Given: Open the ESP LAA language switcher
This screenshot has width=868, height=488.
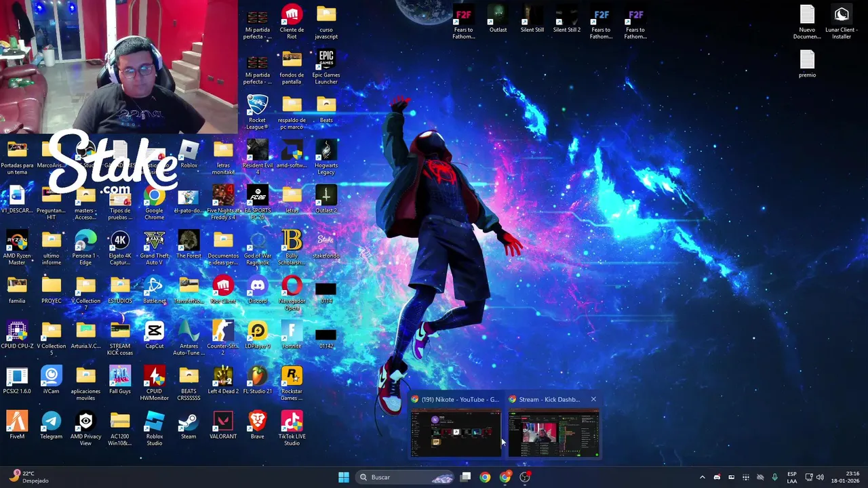Looking at the screenshot, I should point(792,477).
